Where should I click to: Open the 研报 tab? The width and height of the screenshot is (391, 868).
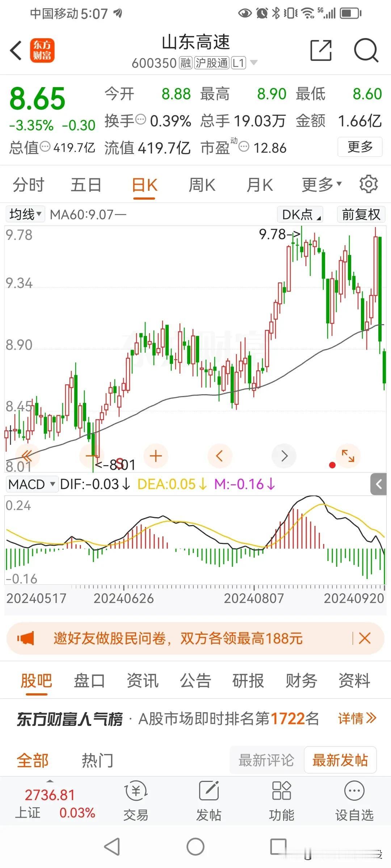point(248,681)
